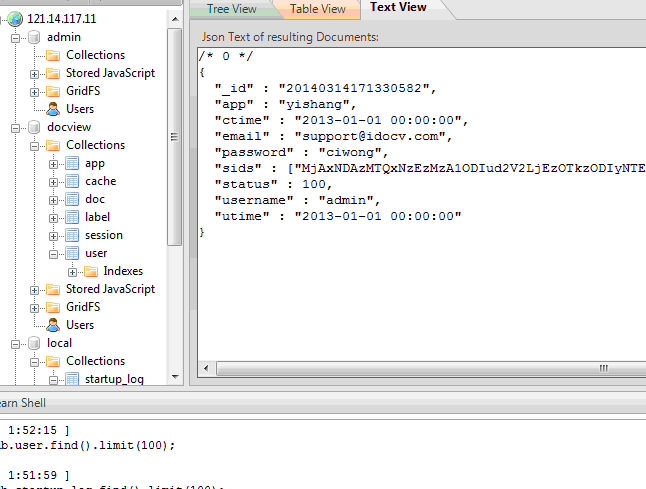This screenshot has height=489, width=646.
Task: Open the Learn Shell tab
Action: (x=23, y=403)
